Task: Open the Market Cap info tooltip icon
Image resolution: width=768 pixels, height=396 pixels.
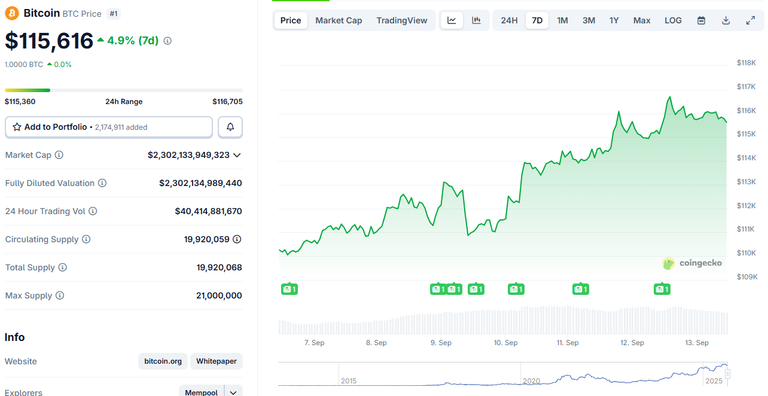Action: (x=59, y=155)
